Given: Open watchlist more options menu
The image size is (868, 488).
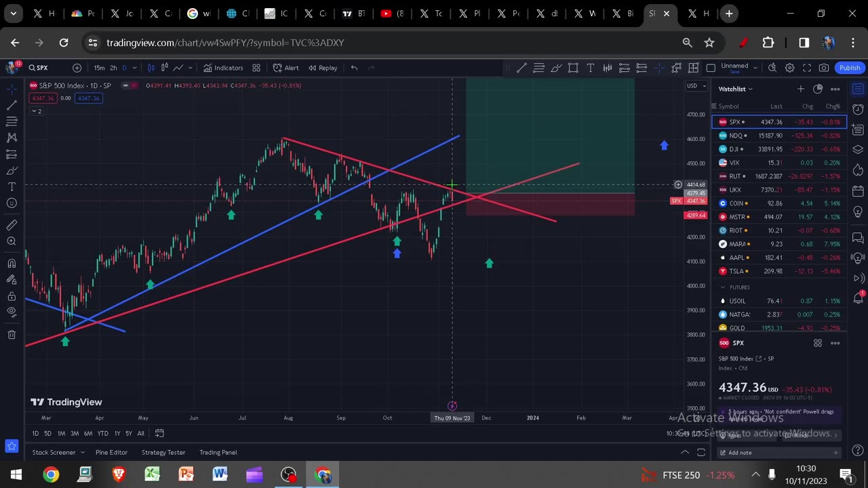Looking at the screenshot, I should [x=835, y=89].
